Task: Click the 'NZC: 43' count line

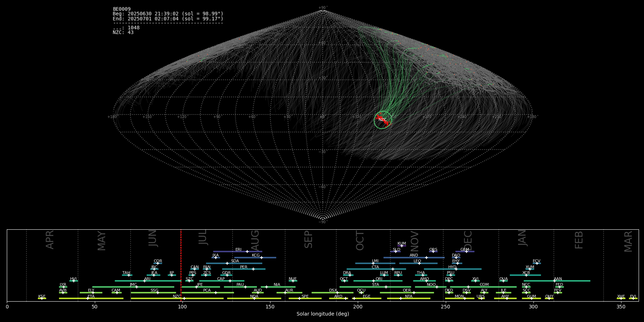Action: 123,33
